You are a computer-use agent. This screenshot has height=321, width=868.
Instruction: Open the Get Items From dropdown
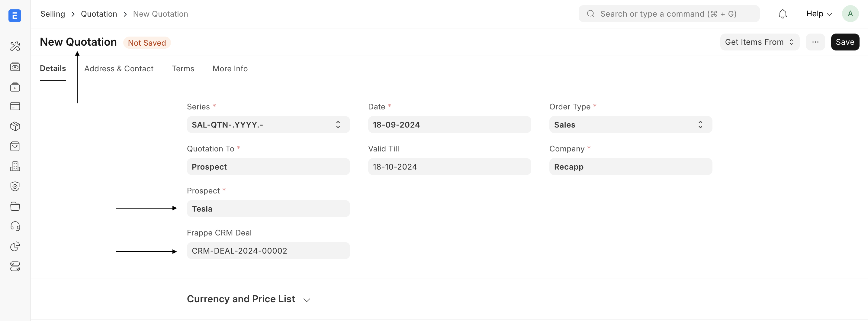point(759,42)
